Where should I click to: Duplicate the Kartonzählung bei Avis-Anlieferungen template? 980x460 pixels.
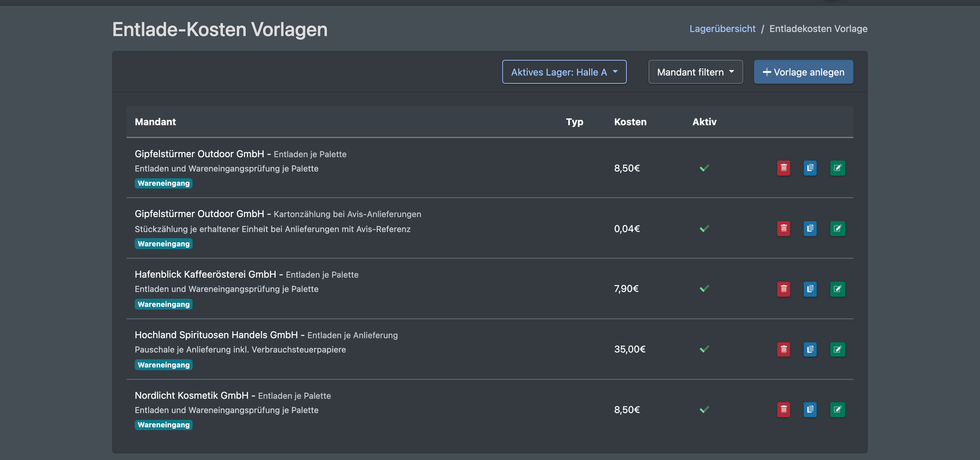[810, 228]
